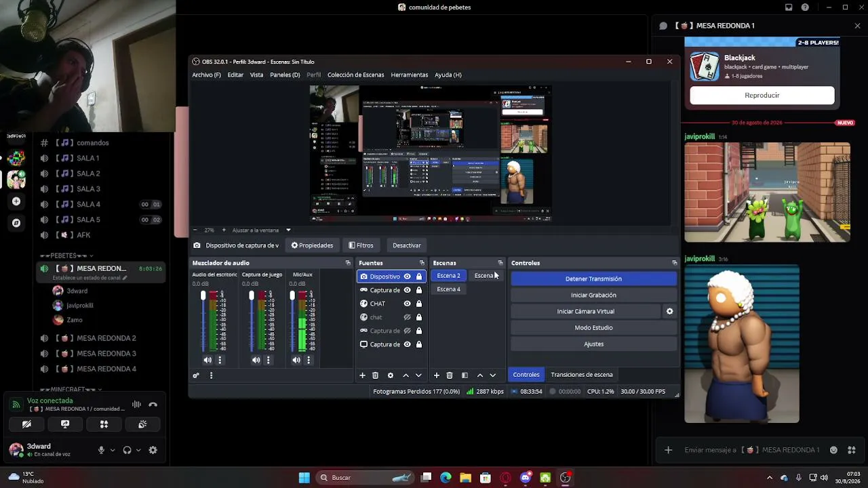Zoom out the OBS preview
Image resolution: width=868 pixels, height=488 pixels.
click(x=195, y=230)
